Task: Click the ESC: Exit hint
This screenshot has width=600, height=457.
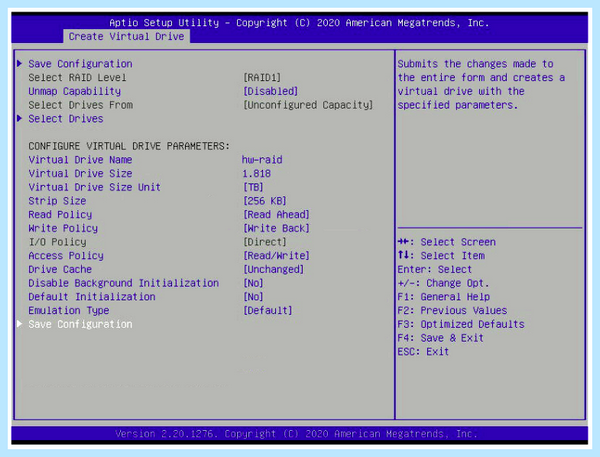Action: point(423,352)
